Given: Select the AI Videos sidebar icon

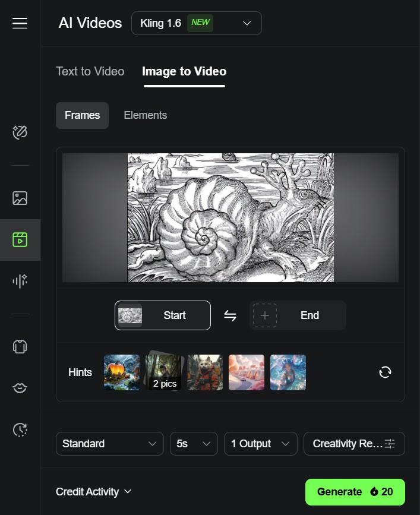Looking at the screenshot, I should pos(20,240).
